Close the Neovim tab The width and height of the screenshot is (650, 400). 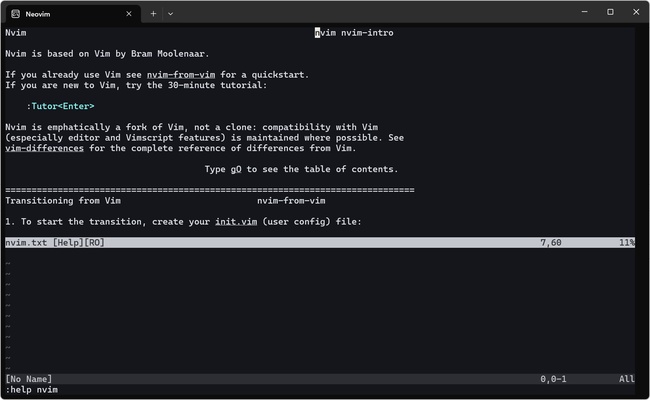129,14
